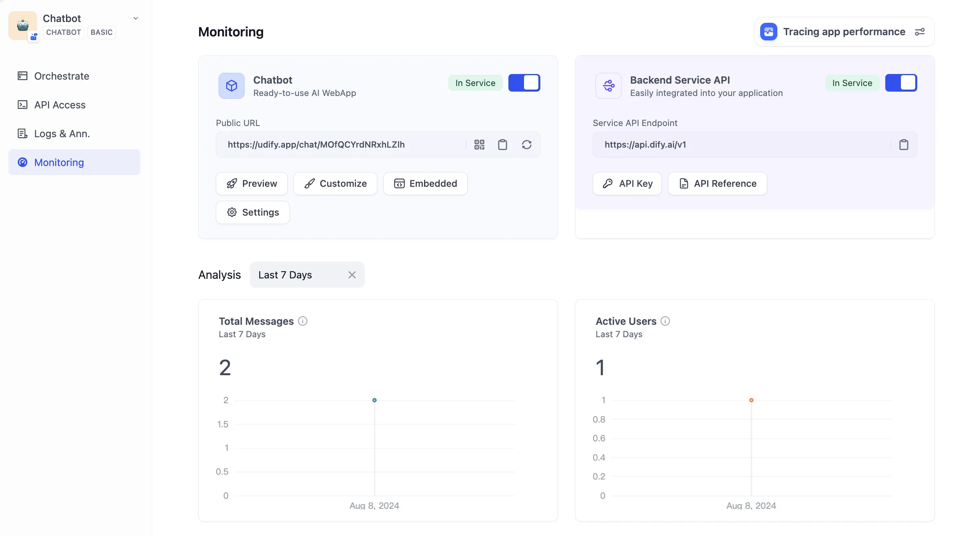Copy the Service API Endpoint

click(x=904, y=144)
